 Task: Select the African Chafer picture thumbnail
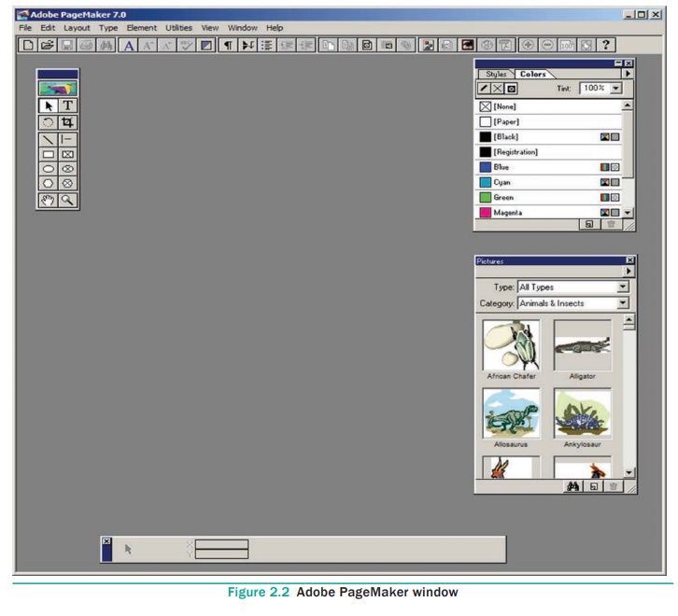click(511, 345)
